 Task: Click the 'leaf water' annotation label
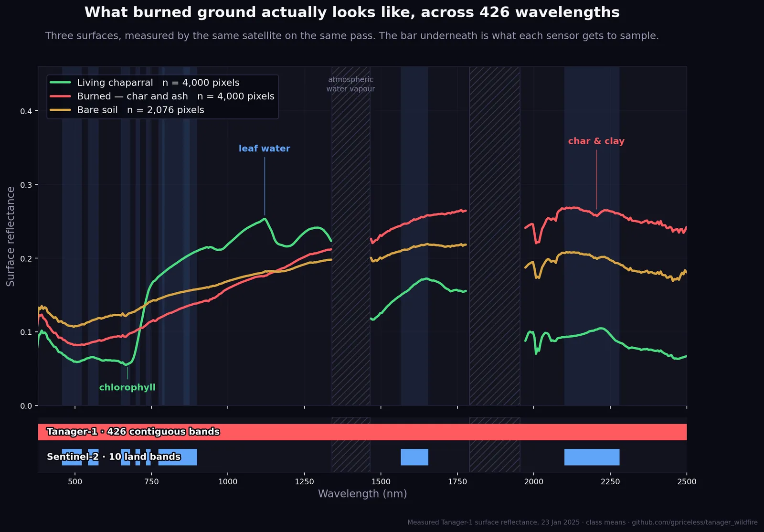[265, 149]
